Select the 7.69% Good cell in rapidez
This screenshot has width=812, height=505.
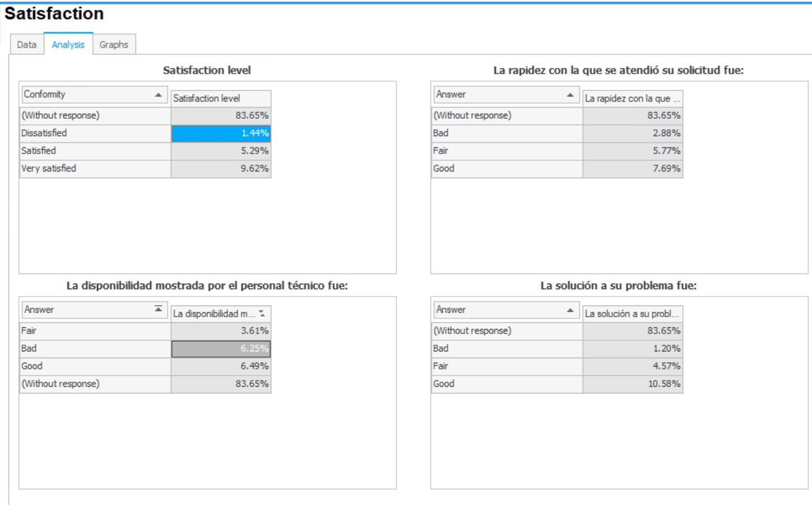[x=633, y=169]
